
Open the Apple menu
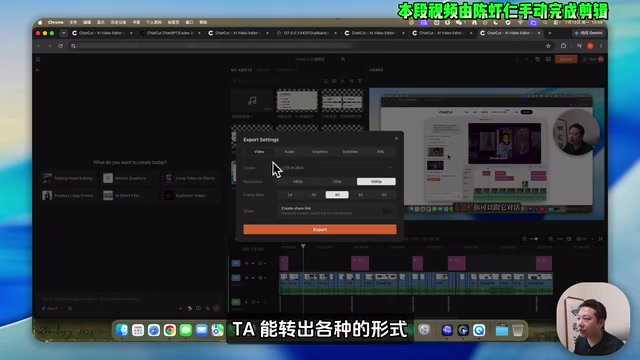pyautogui.click(x=40, y=22)
